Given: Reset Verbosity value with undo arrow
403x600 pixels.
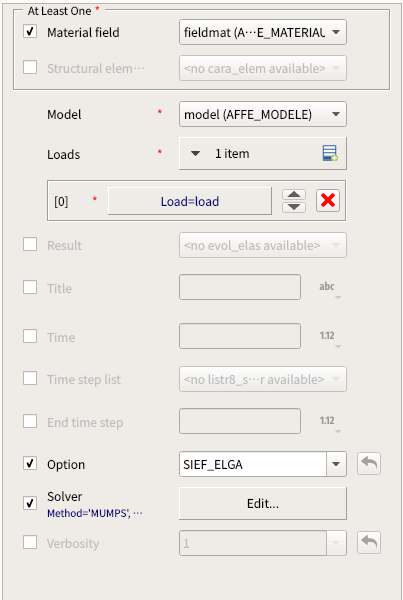Looking at the screenshot, I should [369, 543].
